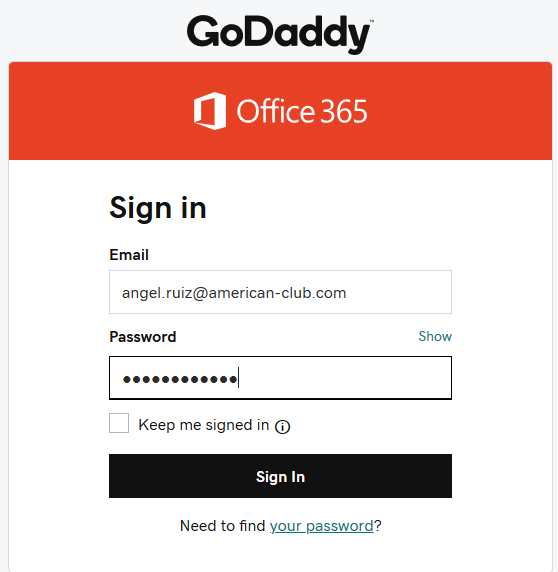Open the your password recovery link

click(321, 526)
